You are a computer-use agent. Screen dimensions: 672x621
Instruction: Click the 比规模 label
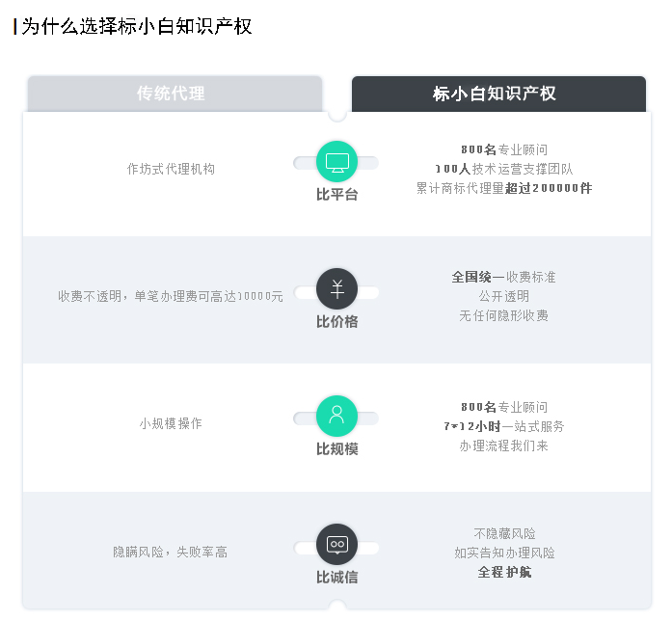point(336,449)
